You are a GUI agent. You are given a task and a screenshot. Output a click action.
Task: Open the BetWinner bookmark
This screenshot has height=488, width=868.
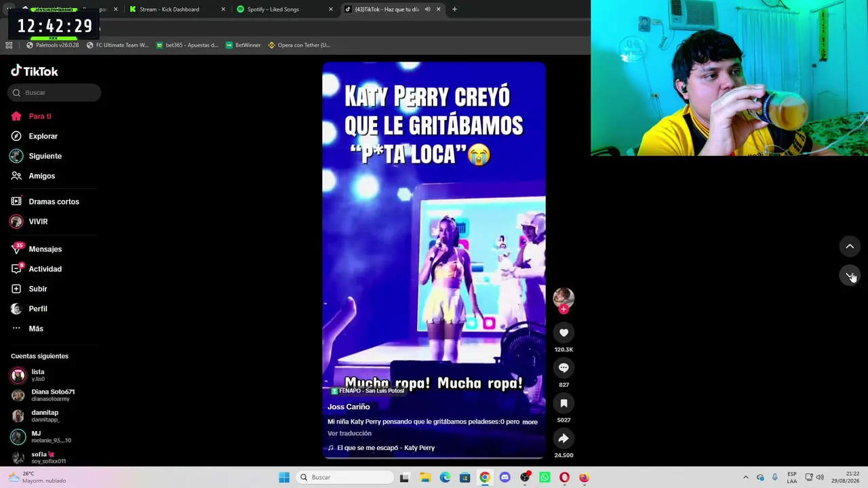click(243, 45)
